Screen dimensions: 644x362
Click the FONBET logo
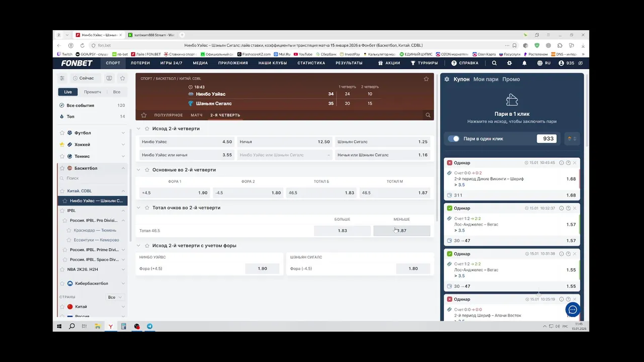(x=76, y=63)
